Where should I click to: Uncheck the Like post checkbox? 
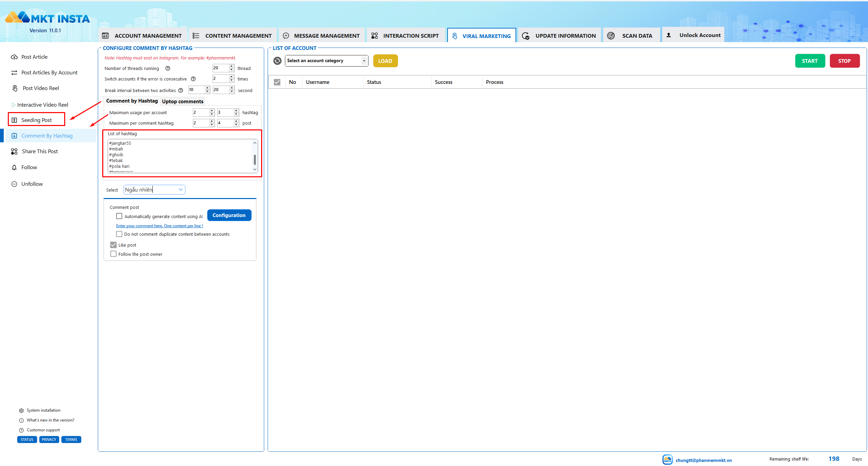coord(113,245)
